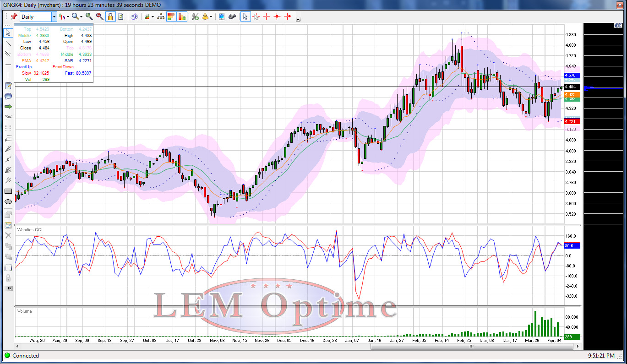627x364 pixels.
Task: Select the speech bubble comment tool
Action: pos(8,96)
